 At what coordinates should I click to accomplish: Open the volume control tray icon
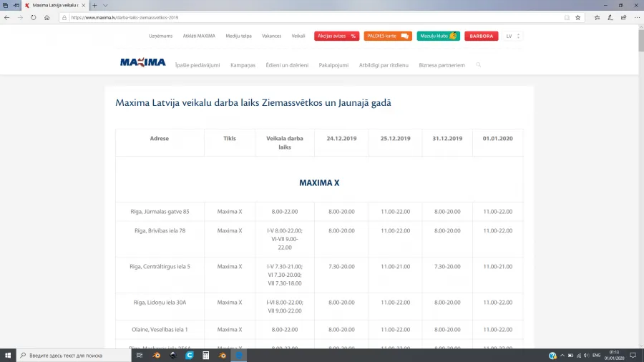[x=586, y=356]
